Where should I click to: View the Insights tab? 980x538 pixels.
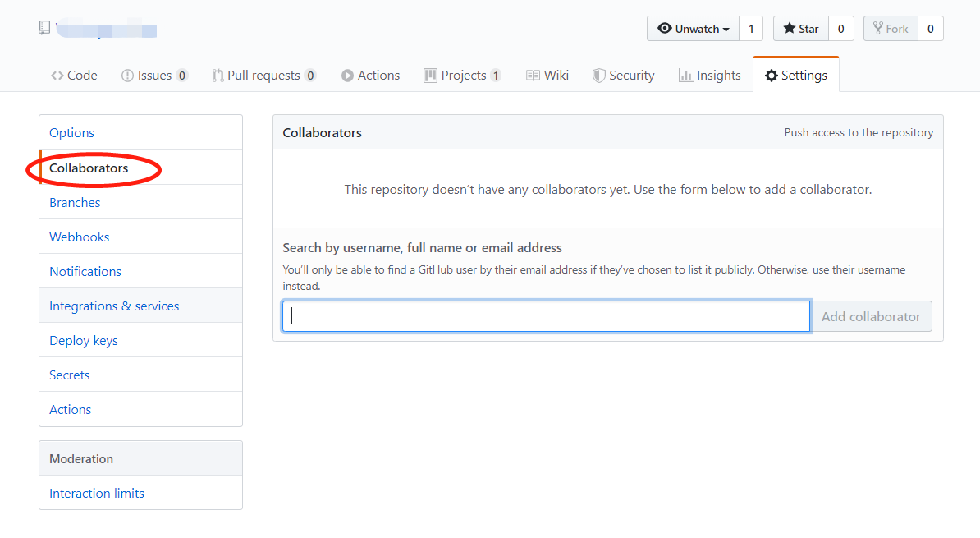[710, 75]
